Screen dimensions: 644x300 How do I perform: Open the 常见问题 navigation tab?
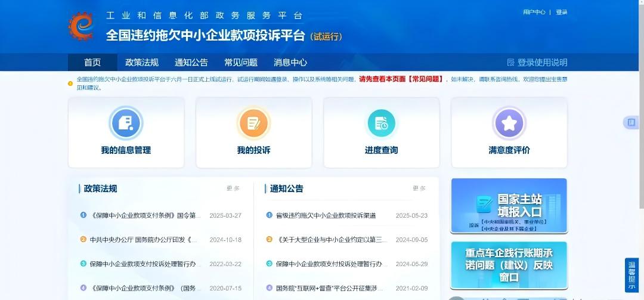(x=241, y=63)
